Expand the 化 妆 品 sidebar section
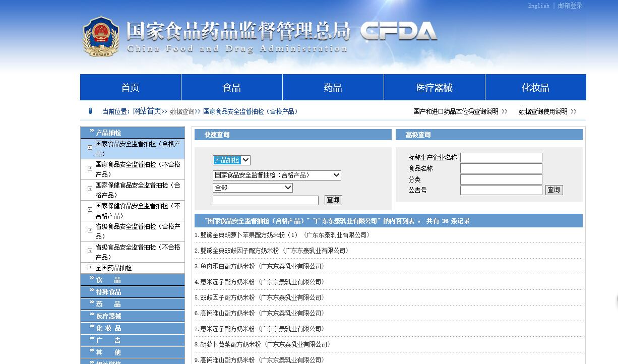 pos(133,328)
